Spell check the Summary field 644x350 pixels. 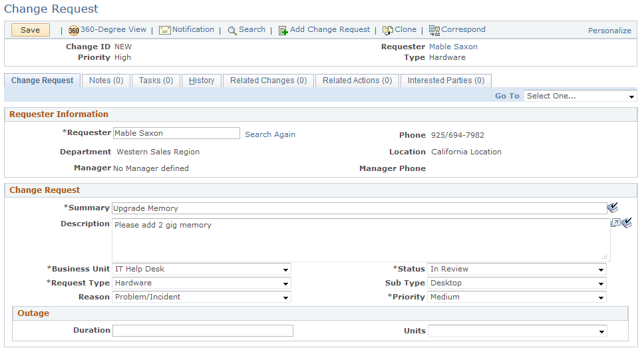612,208
